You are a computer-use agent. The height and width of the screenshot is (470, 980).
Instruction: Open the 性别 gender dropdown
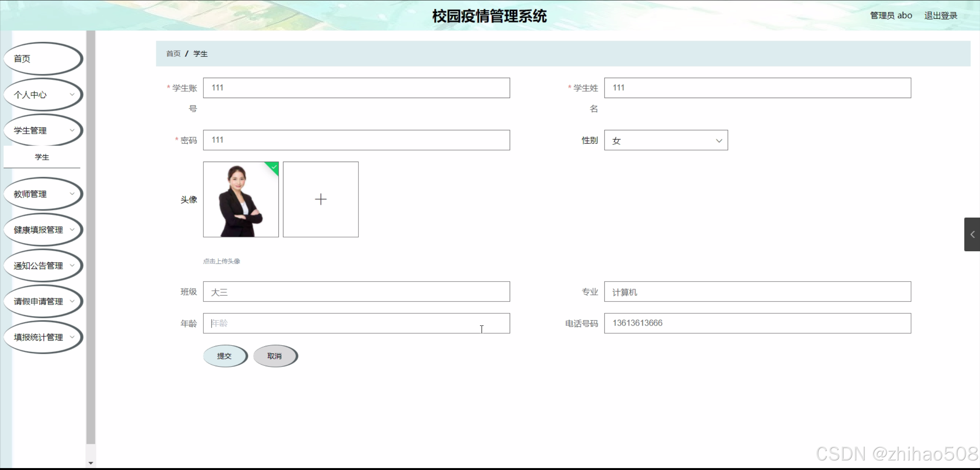point(666,140)
